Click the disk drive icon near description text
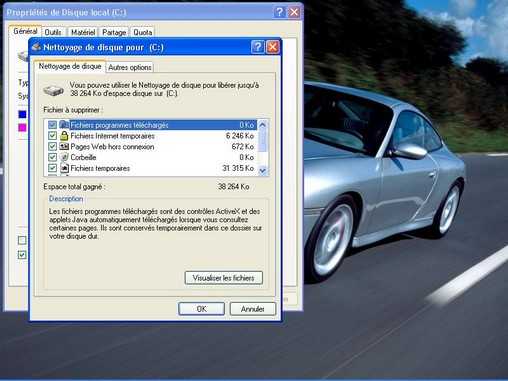 click(x=53, y=90)
